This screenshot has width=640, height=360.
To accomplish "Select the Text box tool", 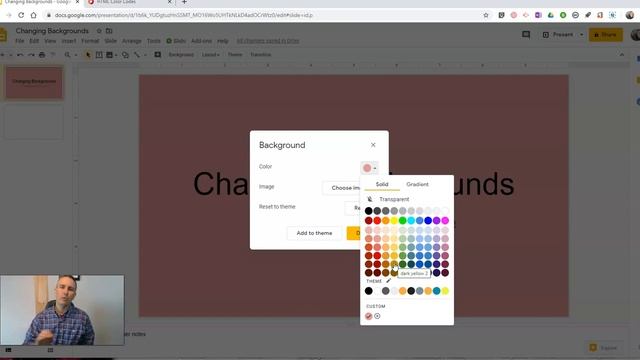I will pos(99,55).
